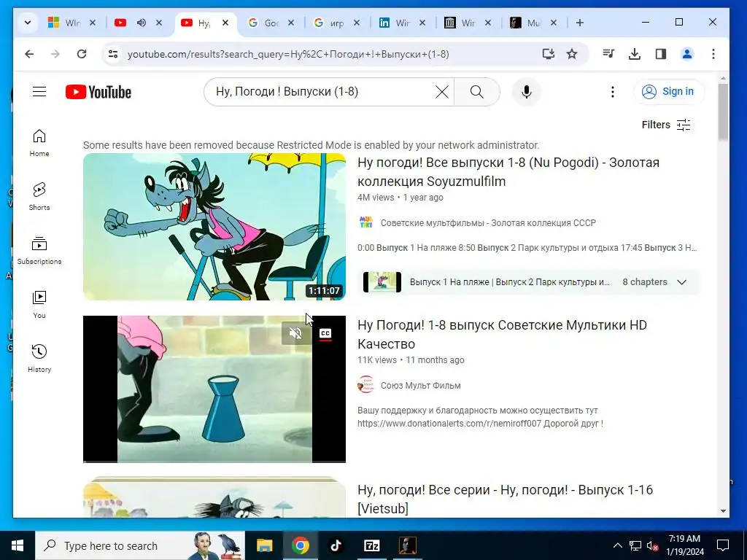Image resolution: width=747 pixels, height=560 pixels.
Task: Open clock showing 7:19 AM
Action: click(684, 545)
